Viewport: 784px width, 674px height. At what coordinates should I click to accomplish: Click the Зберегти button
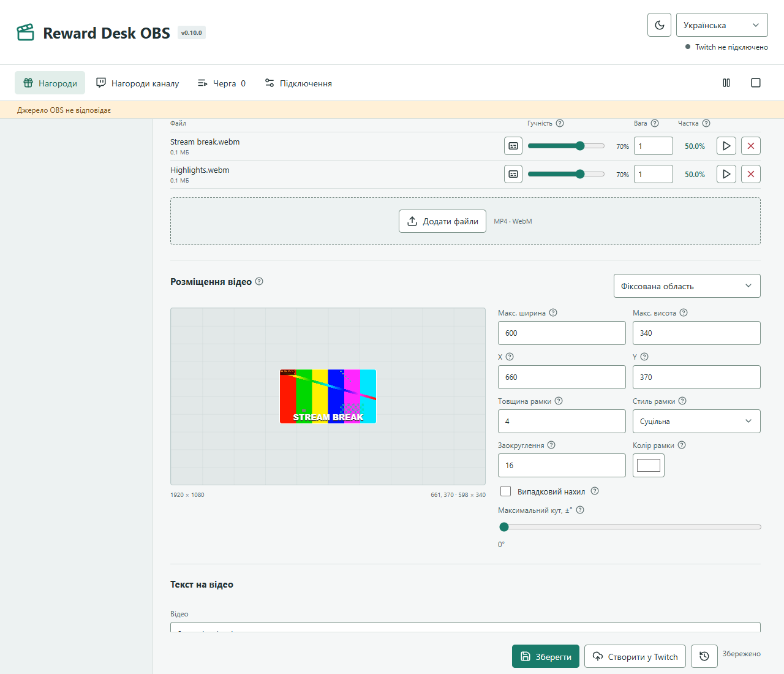(x=546, y=656)
